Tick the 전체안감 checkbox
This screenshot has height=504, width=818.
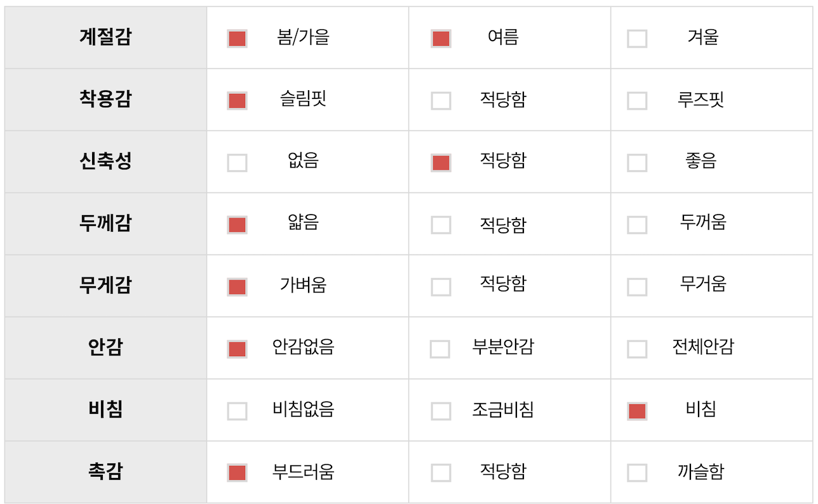pos(637,349)
